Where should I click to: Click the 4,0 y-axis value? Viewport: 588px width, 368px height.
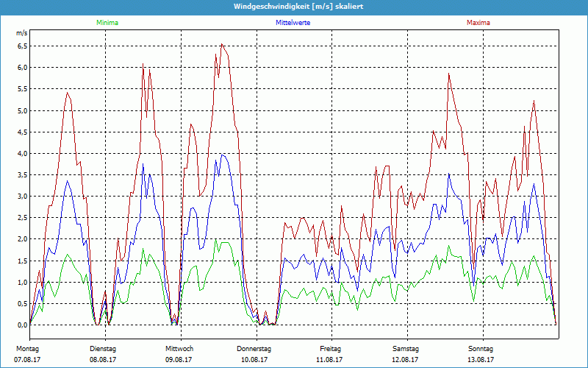(x=22, y=154)
